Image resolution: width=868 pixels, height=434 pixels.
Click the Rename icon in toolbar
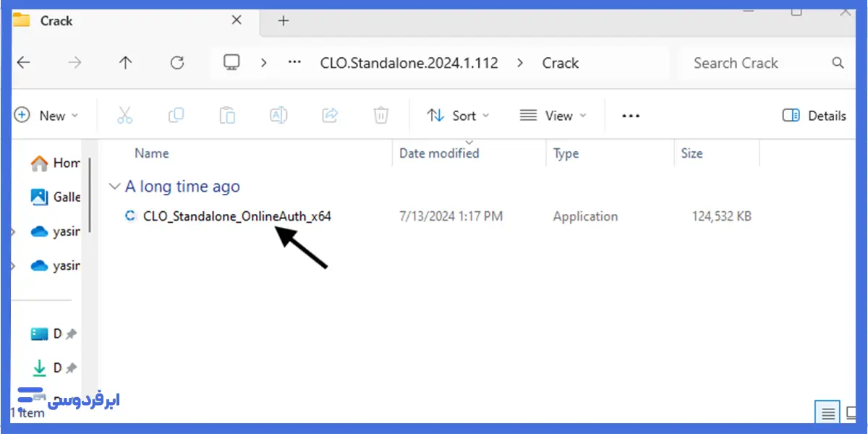click(278, 115)
